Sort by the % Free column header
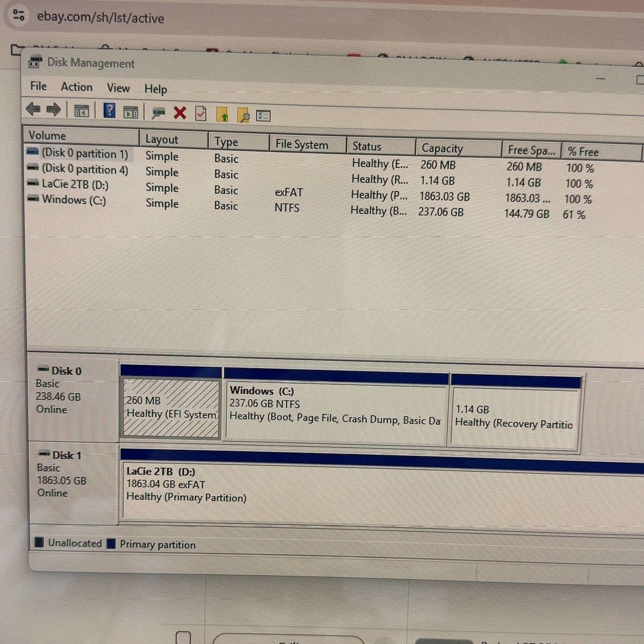The width and height of the screenshot is (644, 644). tap(601, 152)
